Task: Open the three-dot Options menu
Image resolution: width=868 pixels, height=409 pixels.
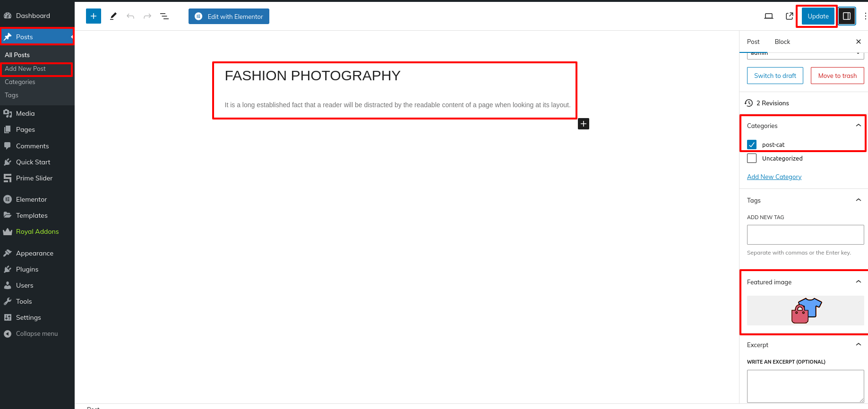Action: 865,16
